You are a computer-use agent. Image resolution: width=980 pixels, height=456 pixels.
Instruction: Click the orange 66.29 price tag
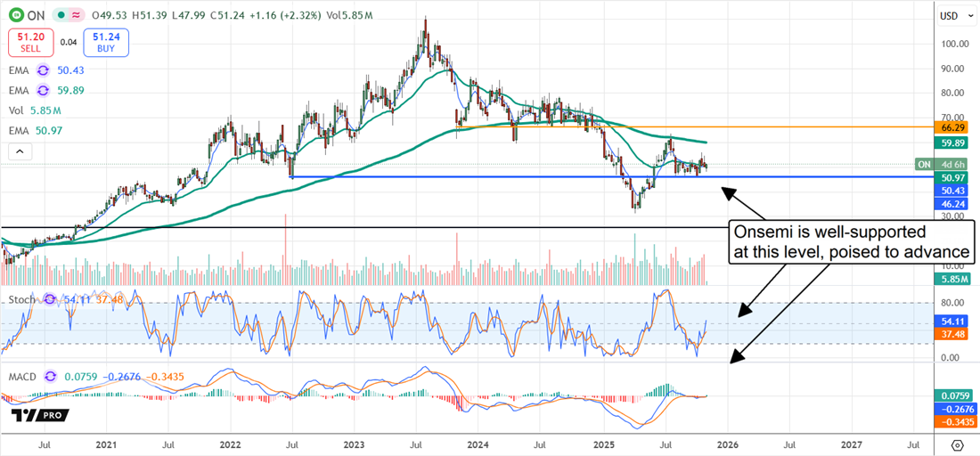click(x=951, y=126)
